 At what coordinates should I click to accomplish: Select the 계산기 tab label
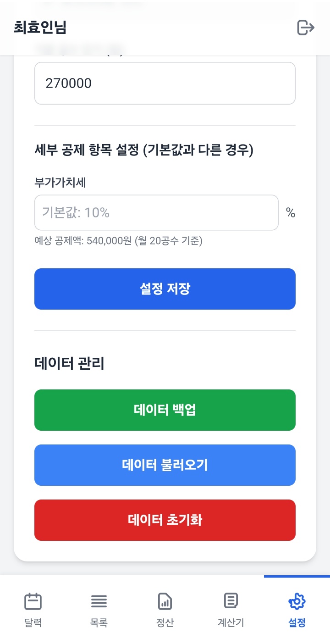(231, 623)
